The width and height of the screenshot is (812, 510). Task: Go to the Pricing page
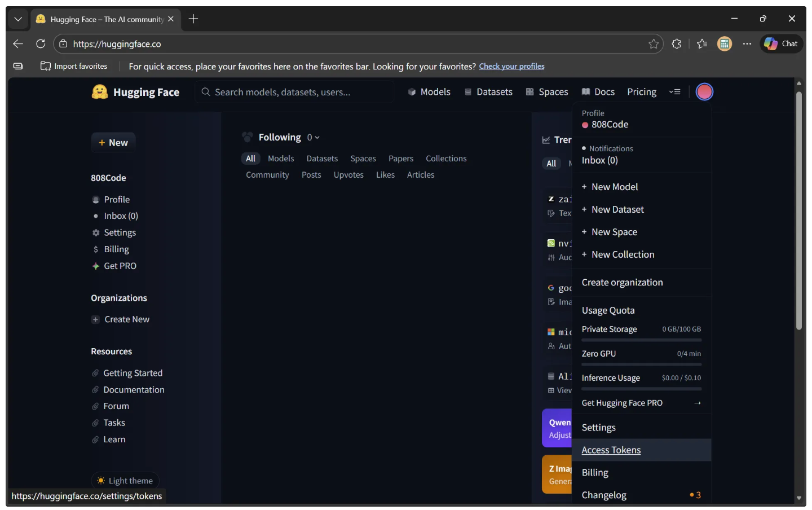click(x=642, y=92)
